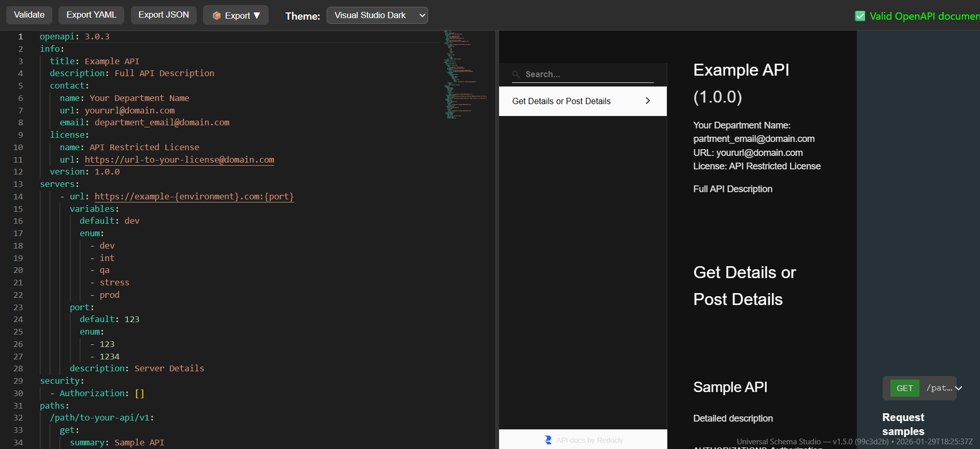The width and height of the screenshot is (980, 449).
Task: Click the department email link in preview
Action: coord(754,139)
